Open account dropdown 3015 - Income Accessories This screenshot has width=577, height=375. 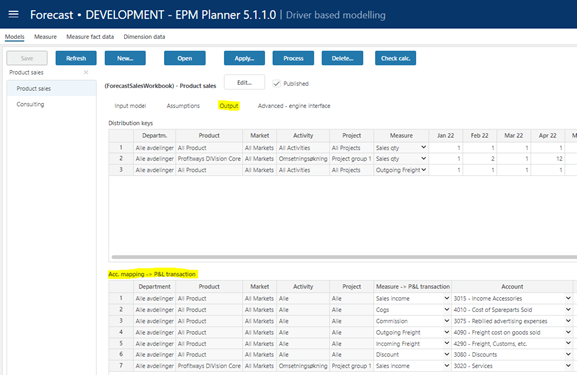(568, 298)
